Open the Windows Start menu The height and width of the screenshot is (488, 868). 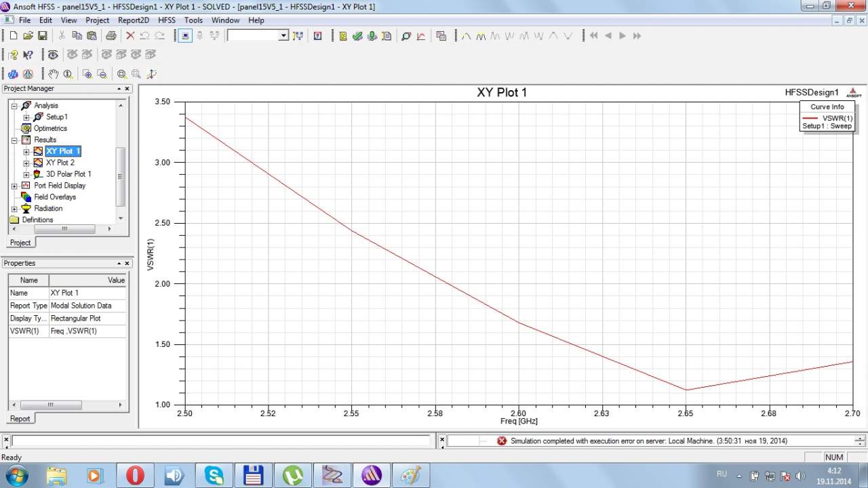pyautogui.click(x=16, y=475)
